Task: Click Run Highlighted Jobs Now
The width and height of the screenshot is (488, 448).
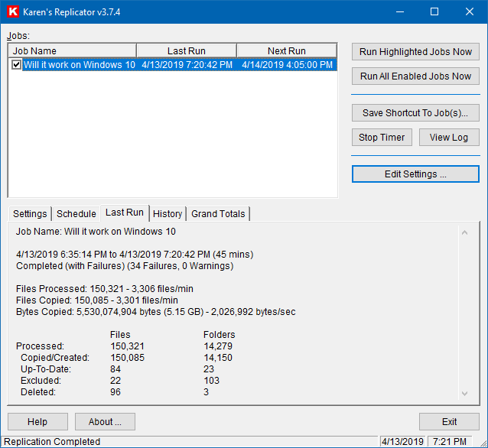Action: [x=415, y=52]
